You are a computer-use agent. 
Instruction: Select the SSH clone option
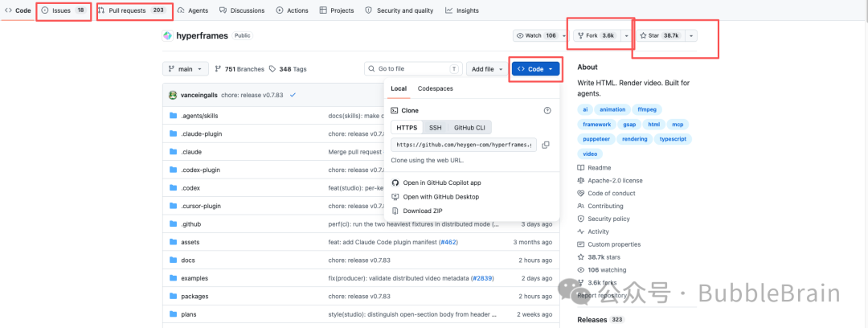(x=436, y=128)
